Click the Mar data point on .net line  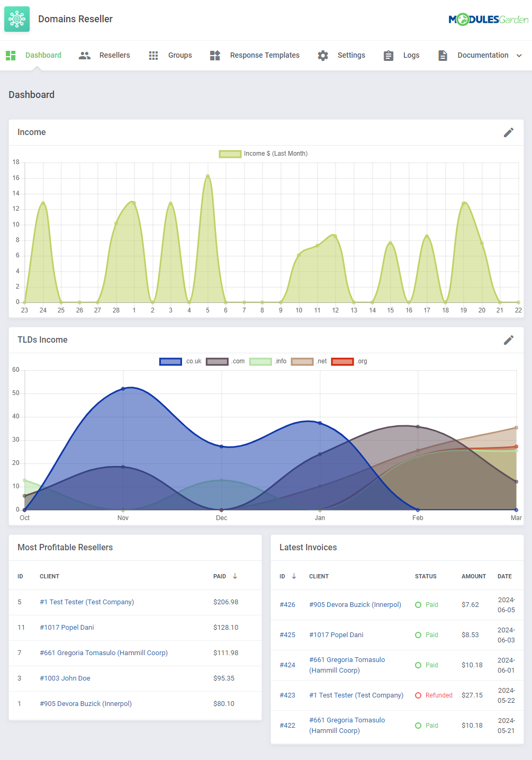(516, 428)
